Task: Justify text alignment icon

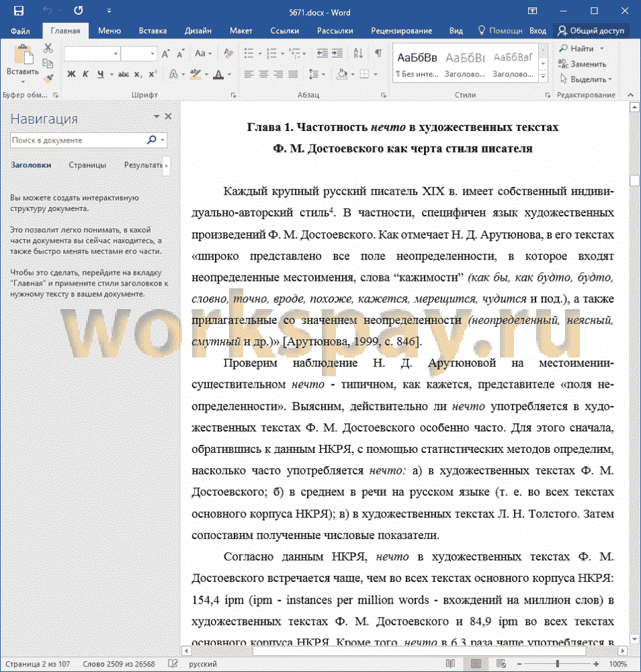Action: click(x=293, y=74)
